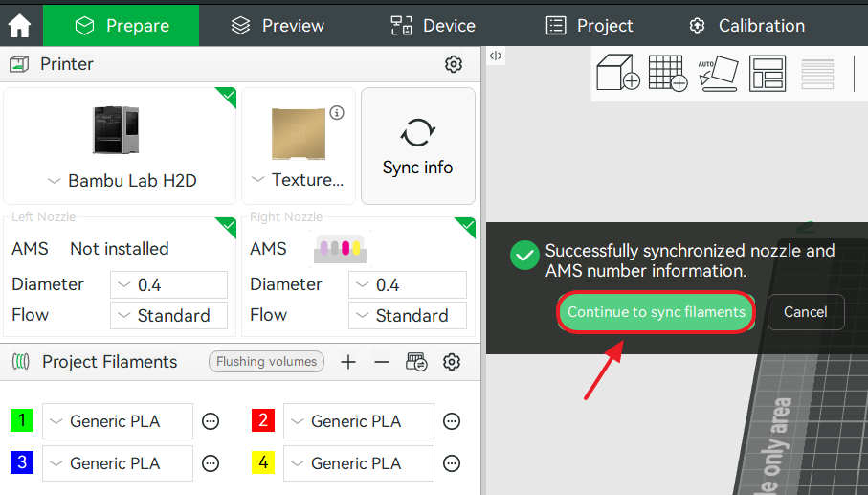Image resolution: width=868 pixels, height=495 pixels.
Task: Open filament 2 more options button
Action: (452, 421)
